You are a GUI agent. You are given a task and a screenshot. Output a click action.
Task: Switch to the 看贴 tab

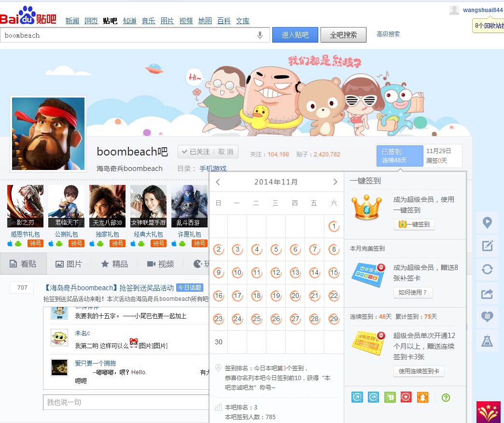[23, 264]
